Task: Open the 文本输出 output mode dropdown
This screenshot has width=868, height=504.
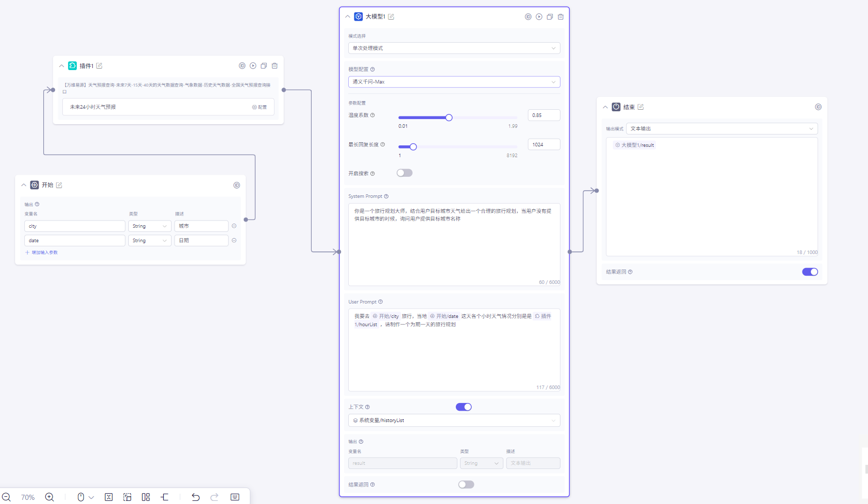Action: click(x=722, y=129)
